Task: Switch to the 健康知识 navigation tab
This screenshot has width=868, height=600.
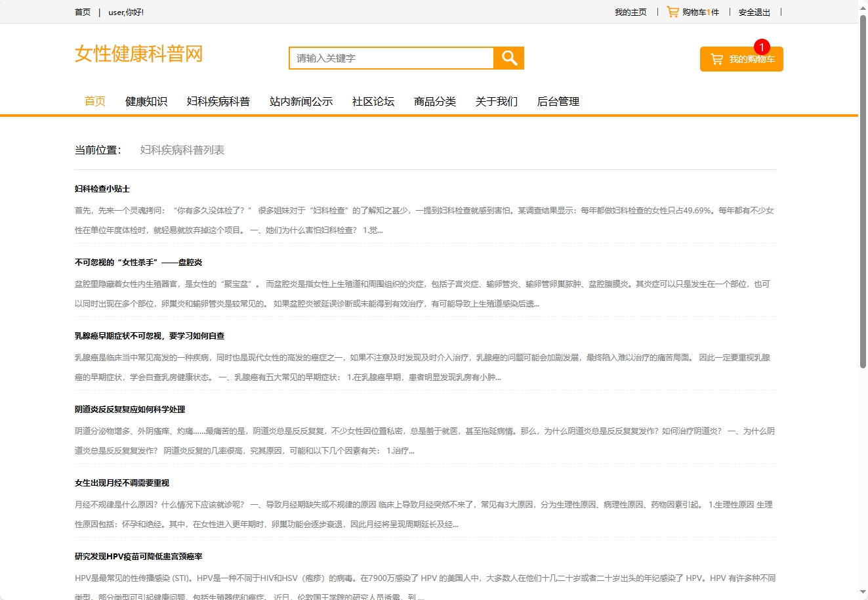Action: 146,101
